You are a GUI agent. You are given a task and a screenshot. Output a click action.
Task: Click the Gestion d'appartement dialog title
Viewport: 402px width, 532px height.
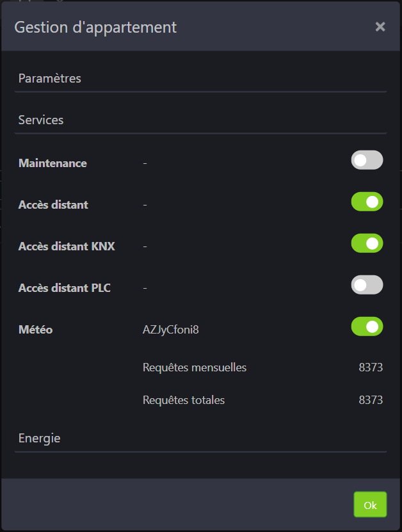pos(95,27)
